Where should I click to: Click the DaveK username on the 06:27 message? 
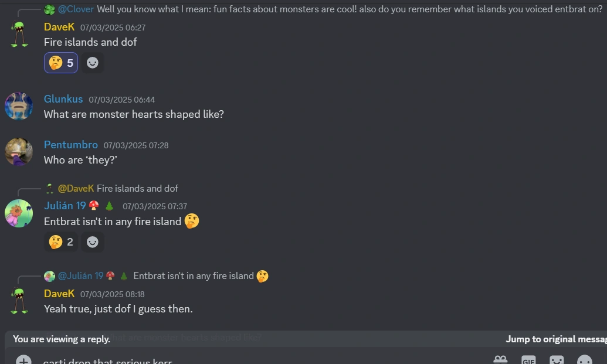[x=59, y=27]
